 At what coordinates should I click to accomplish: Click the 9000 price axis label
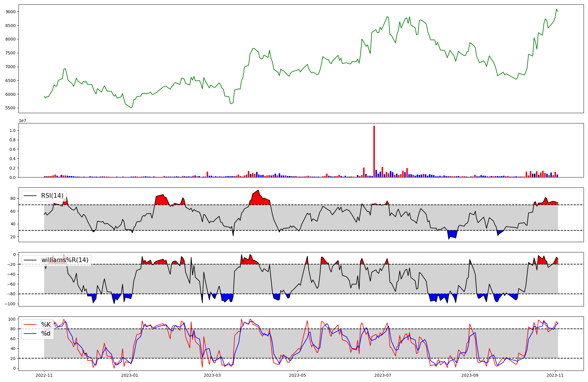pyautogui.click(x=11, y=12)
